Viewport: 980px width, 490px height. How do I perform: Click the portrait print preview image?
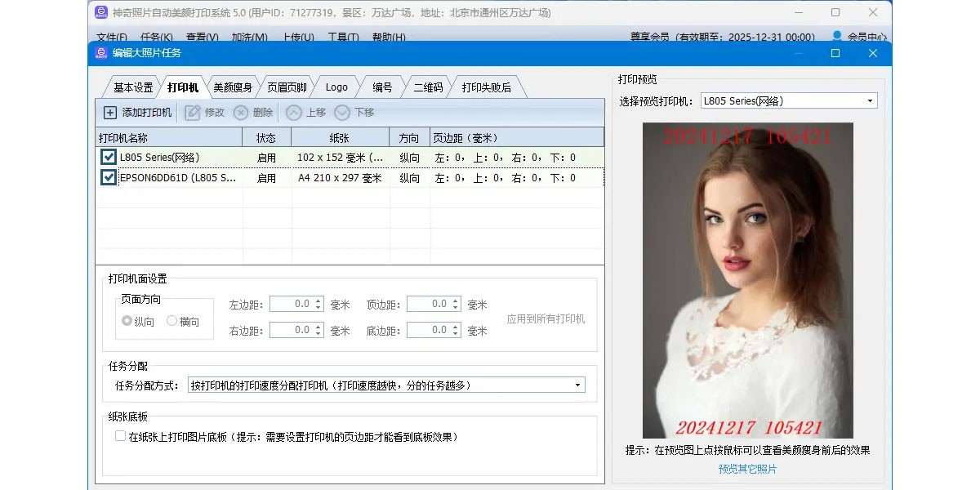coord(747,280)
